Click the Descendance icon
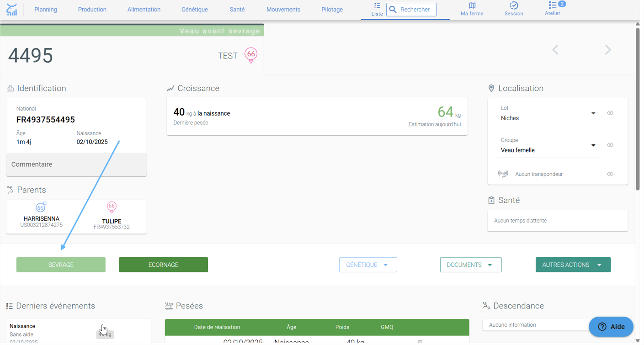Screen dimensions: 644x345 point(486,306)
